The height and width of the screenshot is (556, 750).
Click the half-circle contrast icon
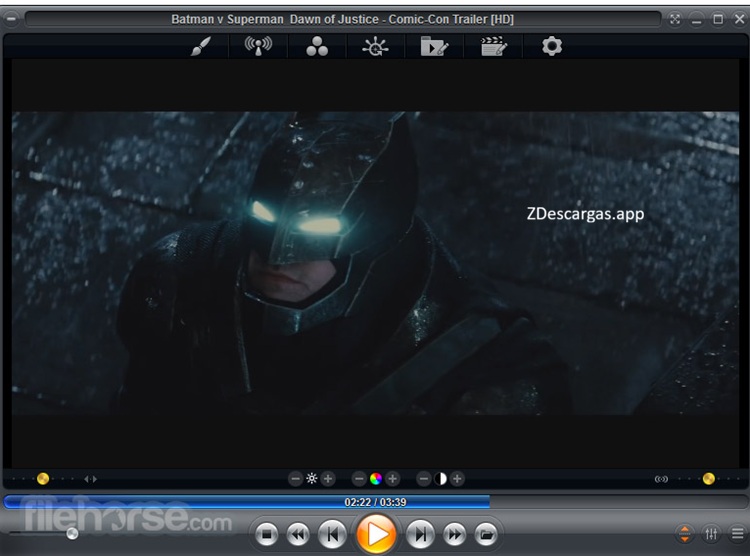[441, 478]
